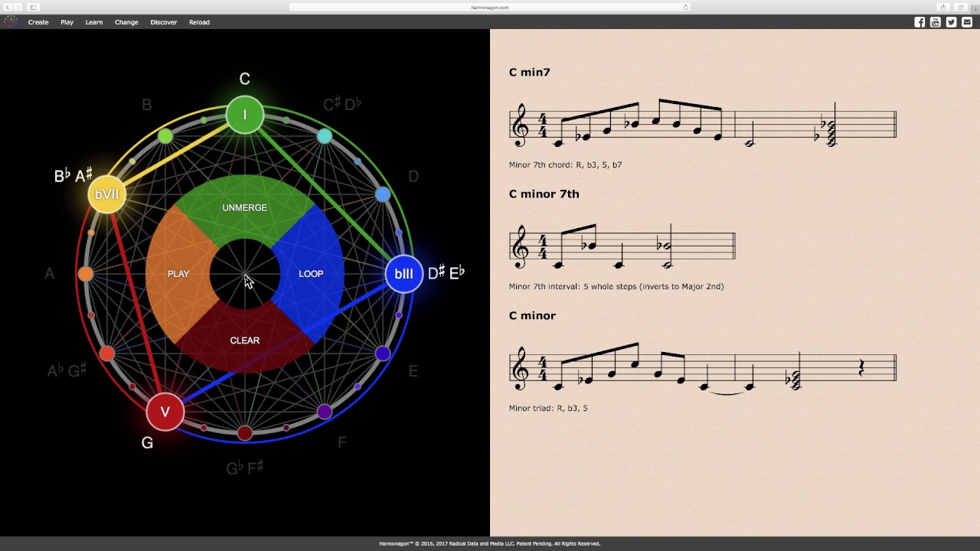
Task: Show all tabs in Safari
Action: point(961,7)
